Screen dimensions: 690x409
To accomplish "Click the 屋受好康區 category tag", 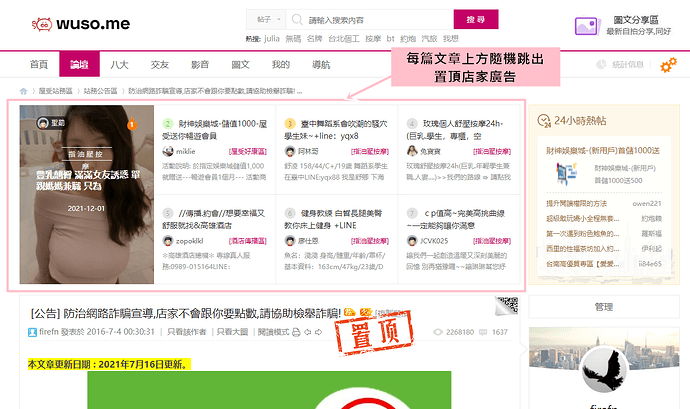I will pos(248,151).
